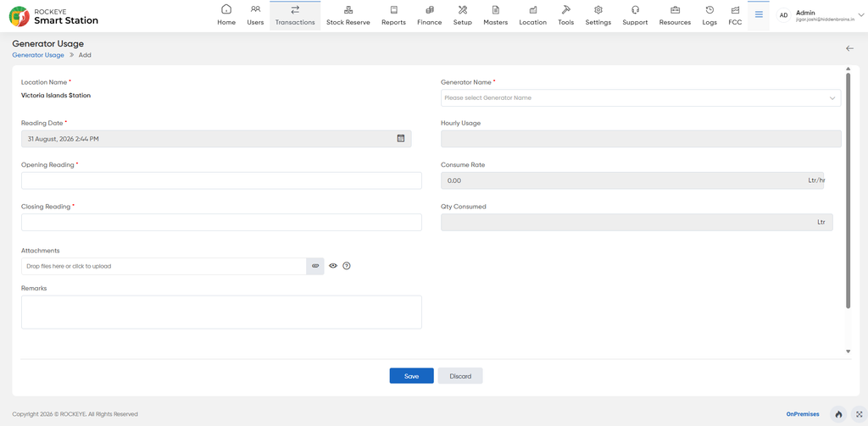Open the Stock Reserve module icon
The image size is (868, 426).
pyautogui.click(x=348, y=9)
